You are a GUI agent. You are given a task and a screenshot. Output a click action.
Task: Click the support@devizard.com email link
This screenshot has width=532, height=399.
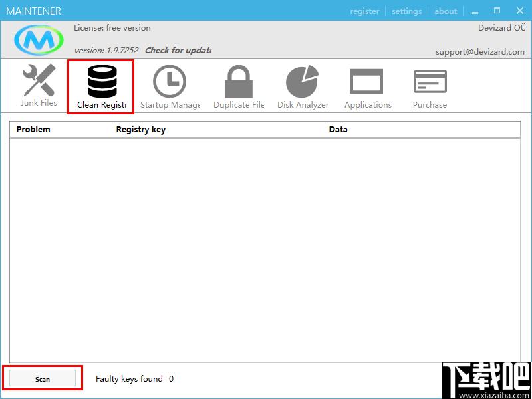[x=480, y=52]
